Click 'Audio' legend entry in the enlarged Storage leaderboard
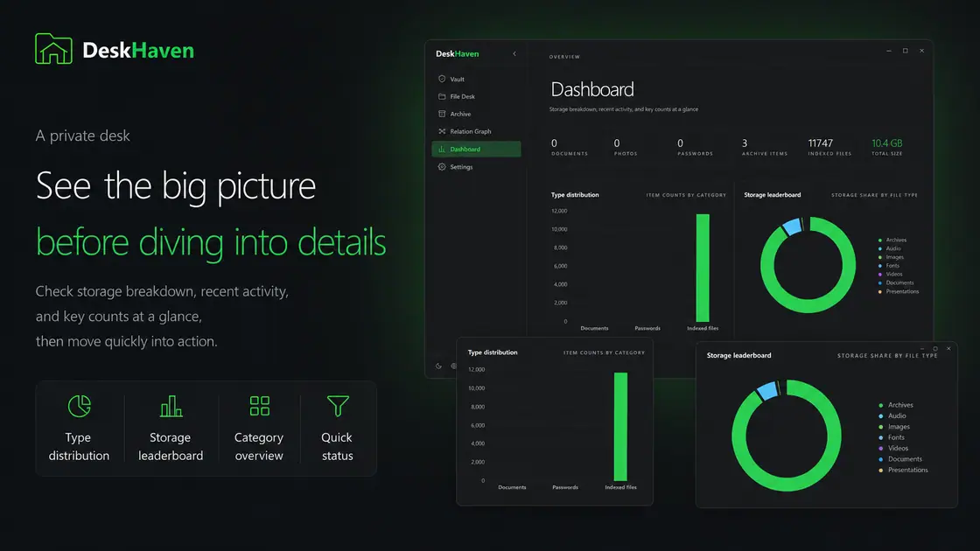Viewport: 980px width, 551px height. click(892, 415)
